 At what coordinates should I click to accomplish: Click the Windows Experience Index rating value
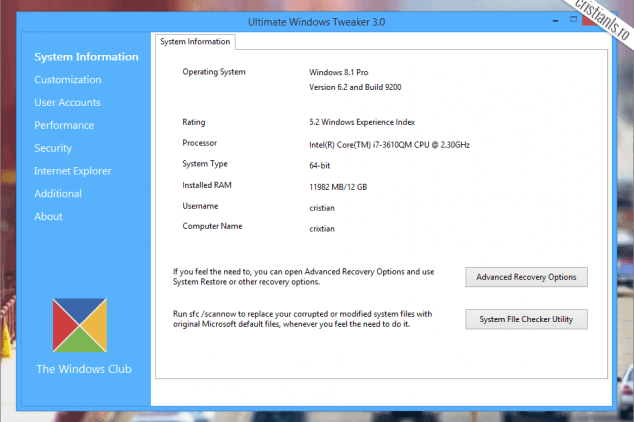(x=364, y=122)
